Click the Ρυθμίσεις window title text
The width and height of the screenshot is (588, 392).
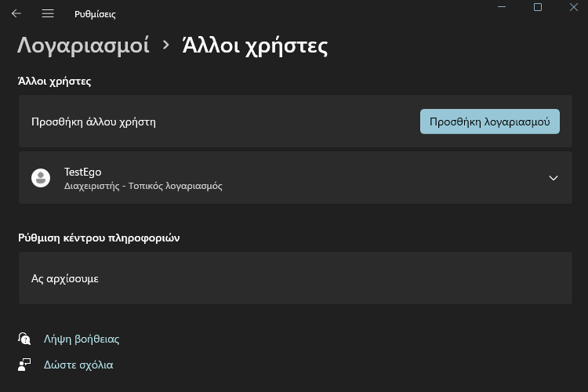[95, 14]
